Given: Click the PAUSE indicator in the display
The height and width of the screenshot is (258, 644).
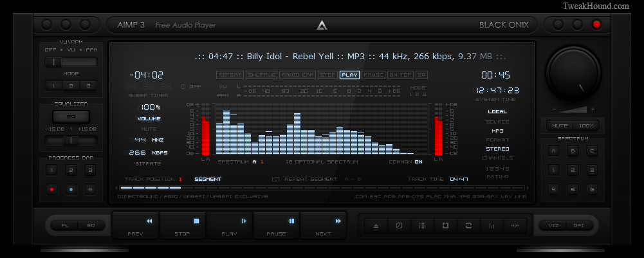Looking at the screenshot, I should [373, 75].
